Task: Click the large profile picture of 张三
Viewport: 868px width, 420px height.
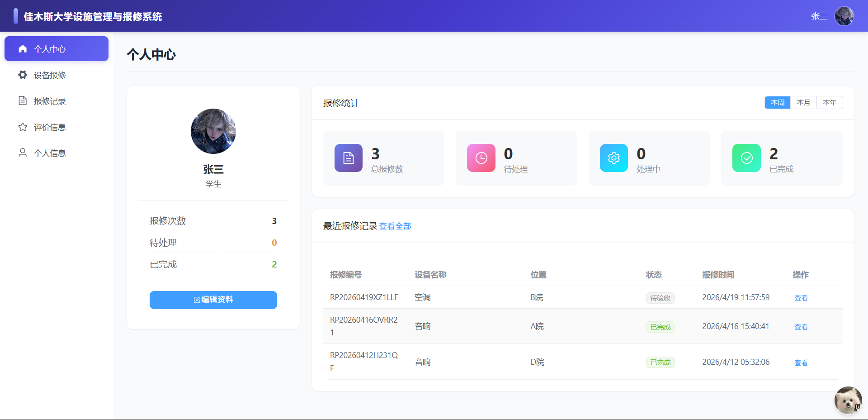Action: pyautogui.click(x=213, y=131)
